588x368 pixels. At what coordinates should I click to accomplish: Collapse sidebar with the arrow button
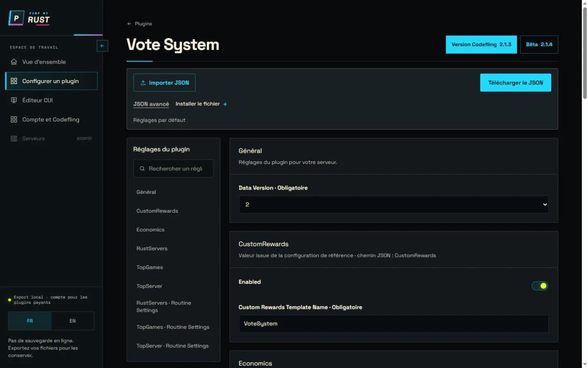102,46
